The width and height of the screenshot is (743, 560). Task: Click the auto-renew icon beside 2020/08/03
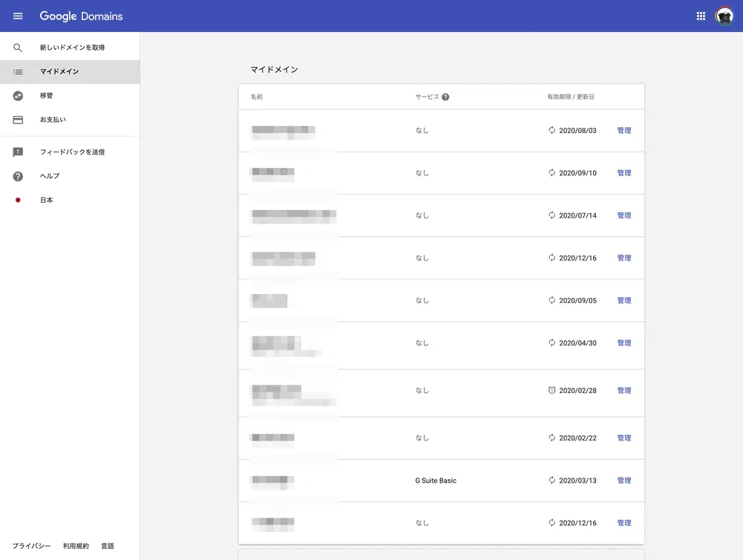click(551, 130)
